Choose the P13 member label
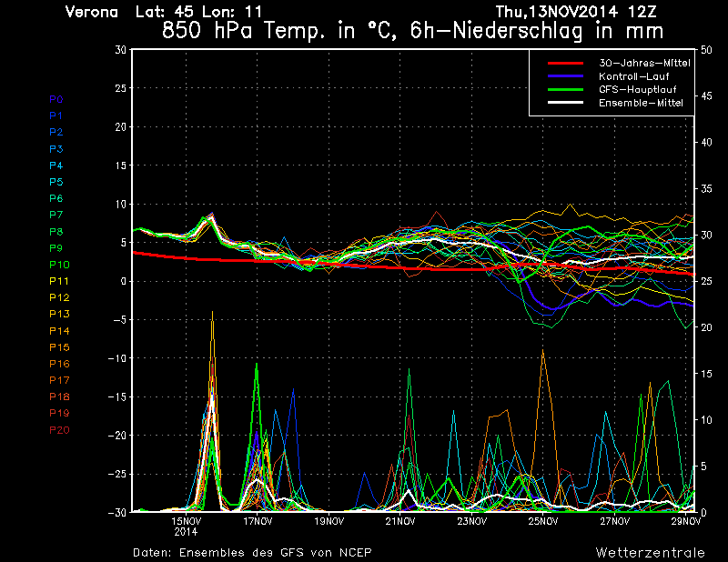Viewport: 728px width, 562px height. coord(59,314)
